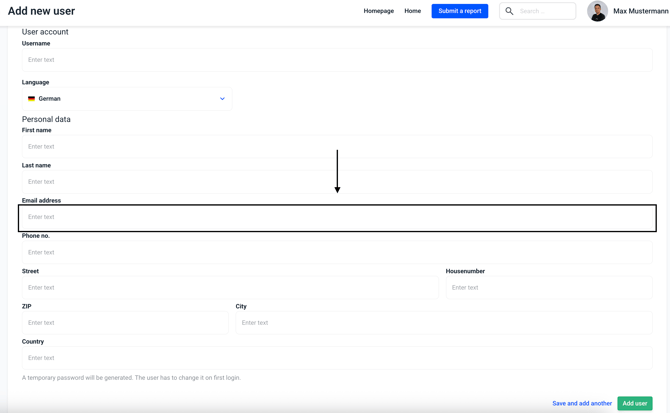
Task: Expand the Language dropdown chevron
Action: pos(222,99)
